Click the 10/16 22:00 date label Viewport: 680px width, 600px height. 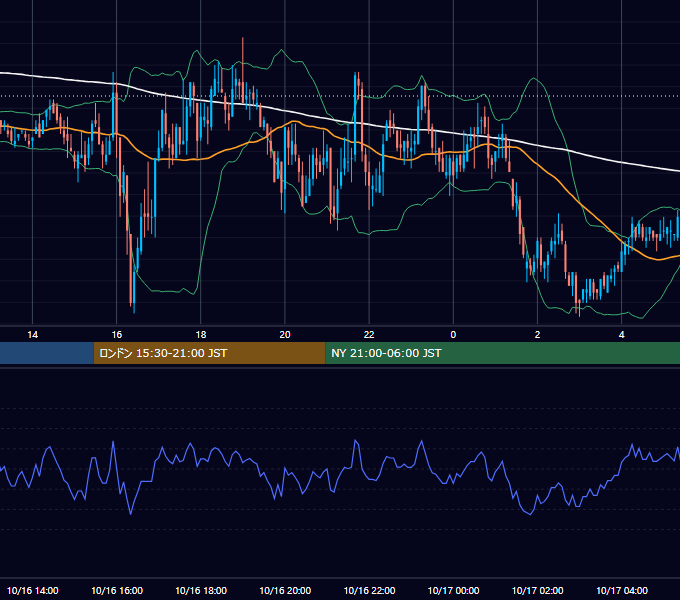[369, 590]
